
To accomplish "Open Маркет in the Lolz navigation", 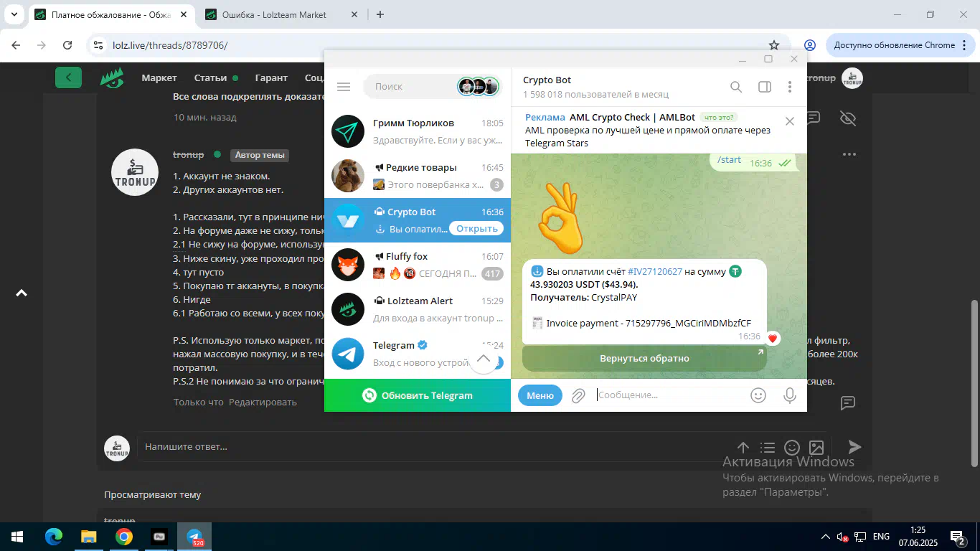I will point(159,77).
